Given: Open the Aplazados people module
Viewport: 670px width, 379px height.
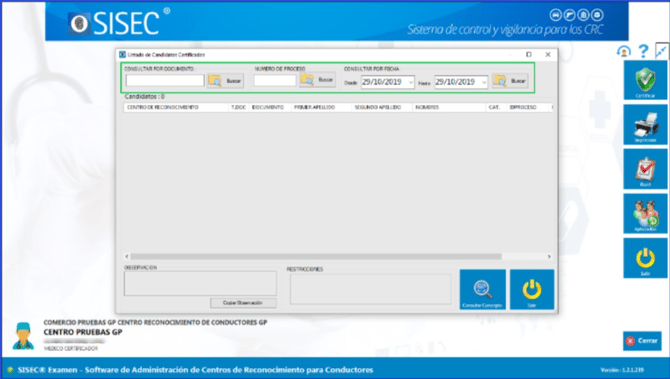Looking at the screenshot, I should (x=645, y=214).
